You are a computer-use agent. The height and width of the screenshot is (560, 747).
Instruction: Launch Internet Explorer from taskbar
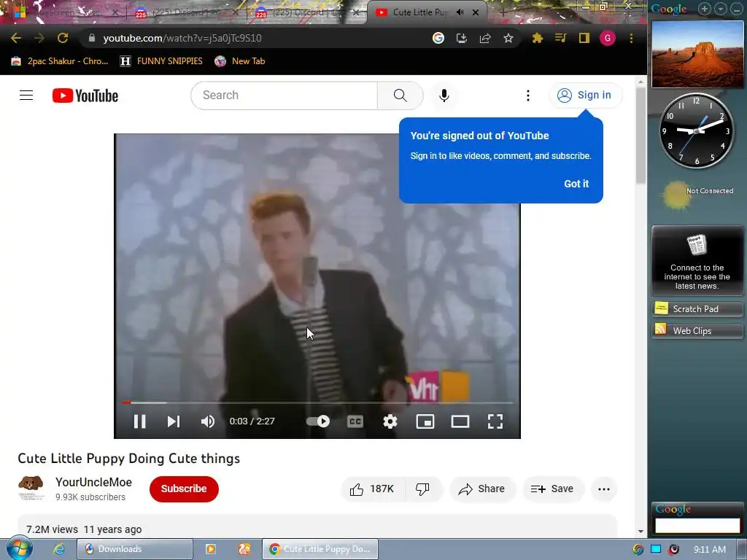(x=59, y=549)
